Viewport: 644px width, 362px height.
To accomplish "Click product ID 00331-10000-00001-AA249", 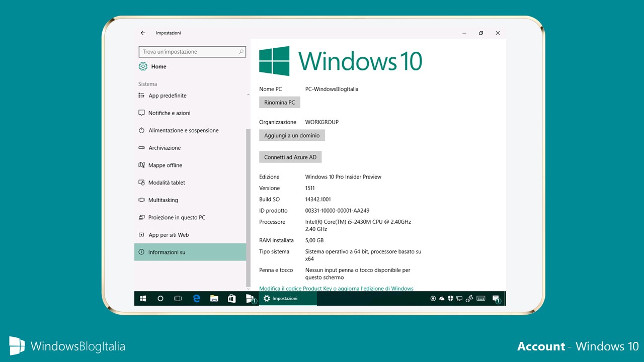I will [x=337, y=211].
